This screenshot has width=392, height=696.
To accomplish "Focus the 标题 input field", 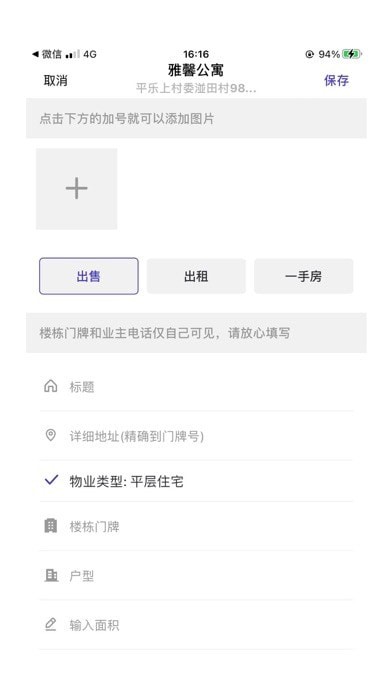I will 196,387.
